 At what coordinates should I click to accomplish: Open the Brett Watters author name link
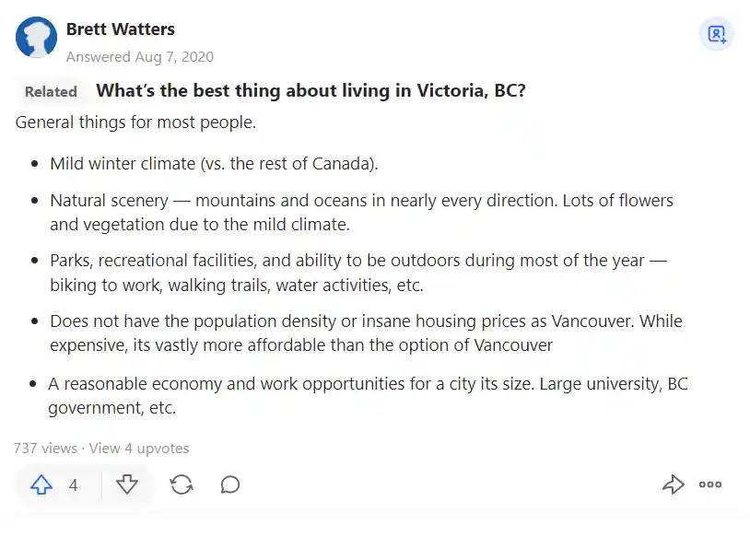(x=121, y=29)
